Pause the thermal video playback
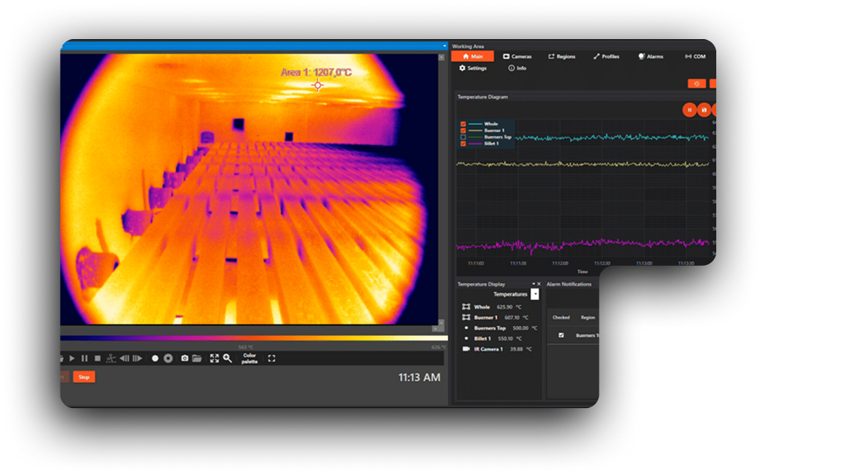The image size is (868, 476). pos(84,358)
